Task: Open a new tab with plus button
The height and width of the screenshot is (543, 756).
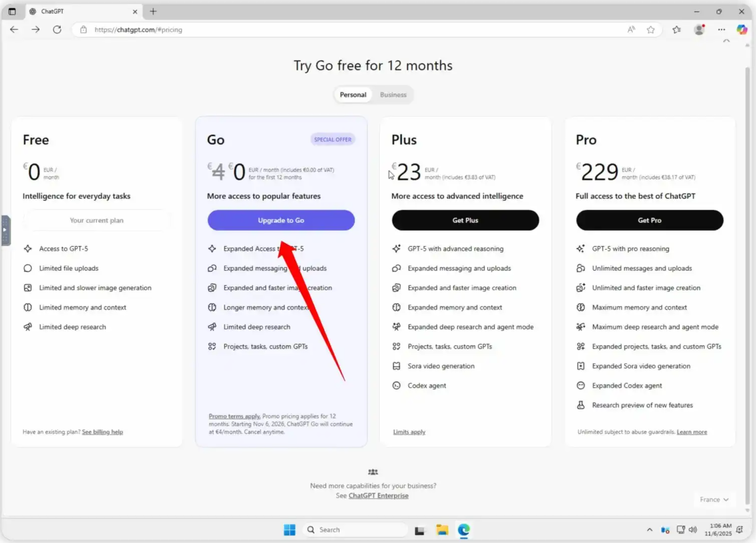Action: (153, 11)
